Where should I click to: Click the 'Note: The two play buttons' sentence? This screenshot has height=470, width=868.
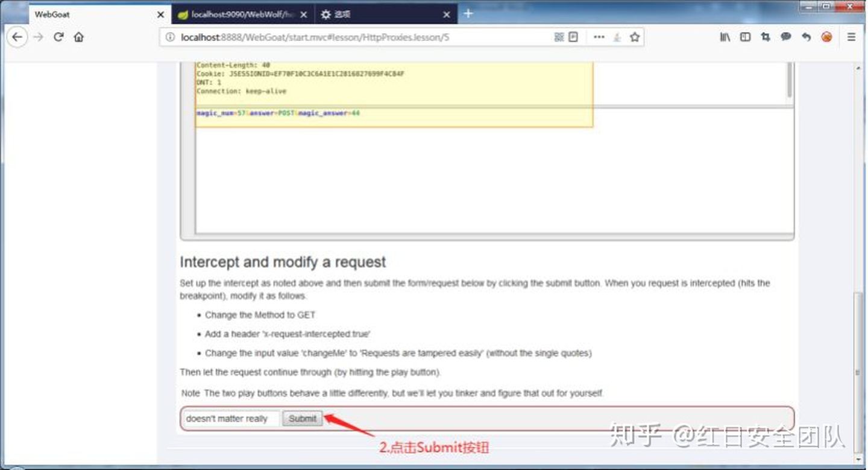tap(392, 393)
